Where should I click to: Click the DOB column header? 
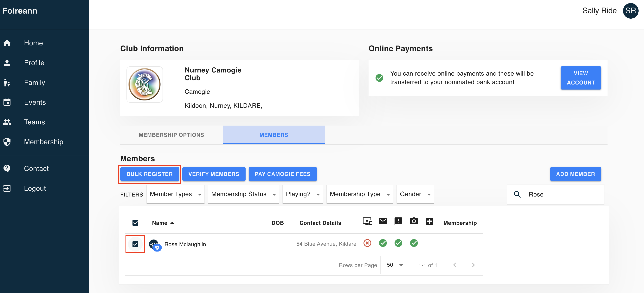click(278, 223)
